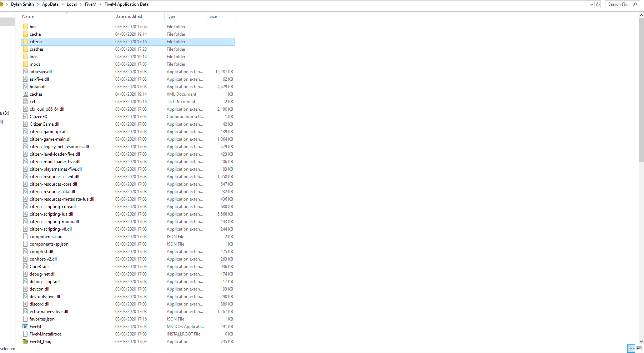Click the discord.dll file icon
Viewport: 644px width, 353px height.
pos(25,304)
